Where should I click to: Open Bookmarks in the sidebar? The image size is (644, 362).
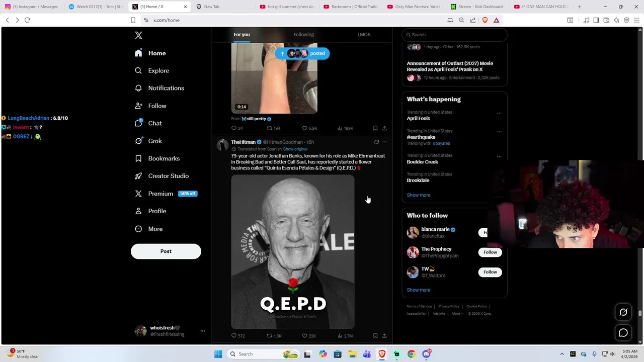(x=157, y=158)
